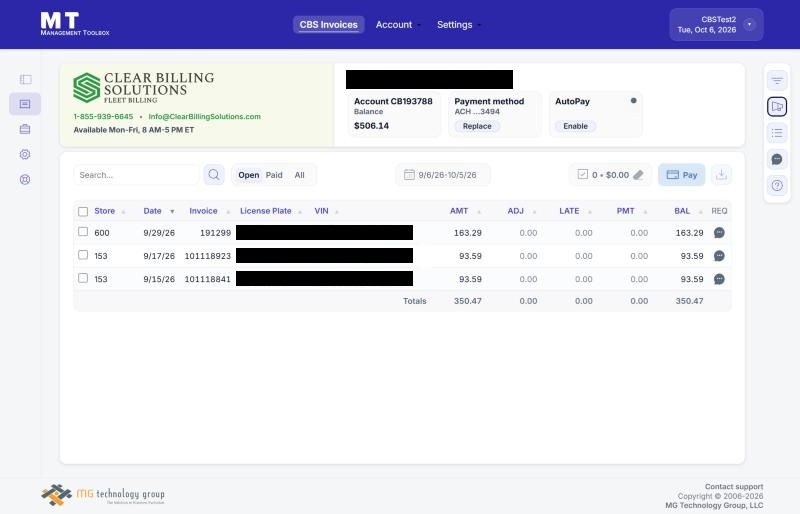Expand the CBSTest2 user dropdown arrow
This screenshot has height=514, width=800.
(749, 25)
